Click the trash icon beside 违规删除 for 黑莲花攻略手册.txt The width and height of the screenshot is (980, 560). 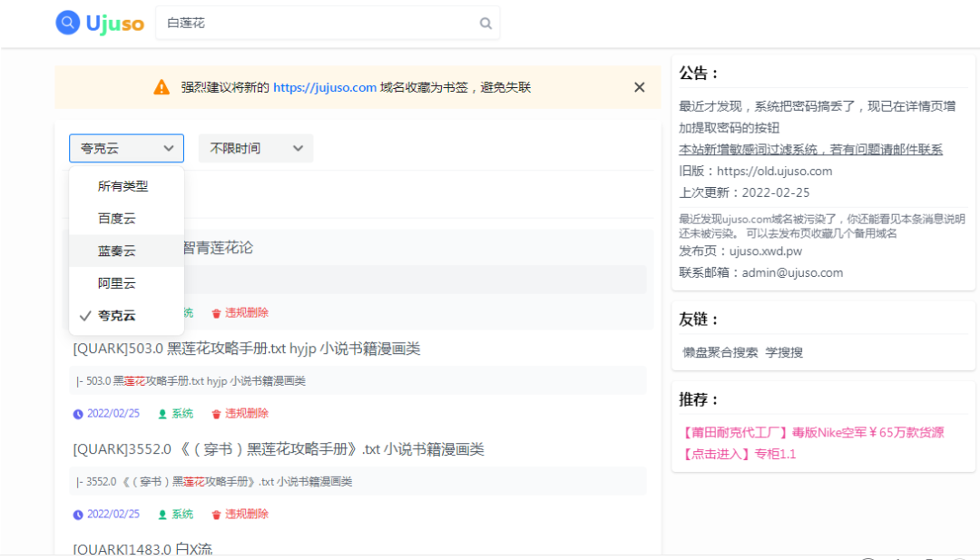click(216, 414)
